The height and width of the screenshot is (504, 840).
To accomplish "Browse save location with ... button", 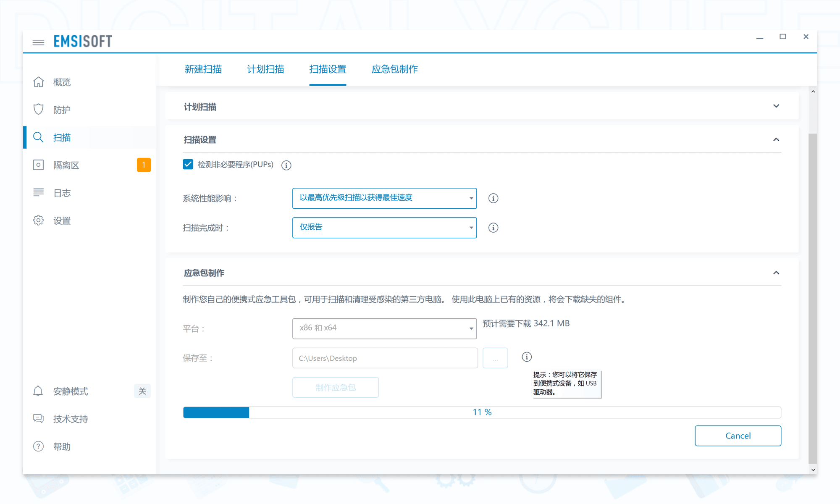I will (495, 358).
